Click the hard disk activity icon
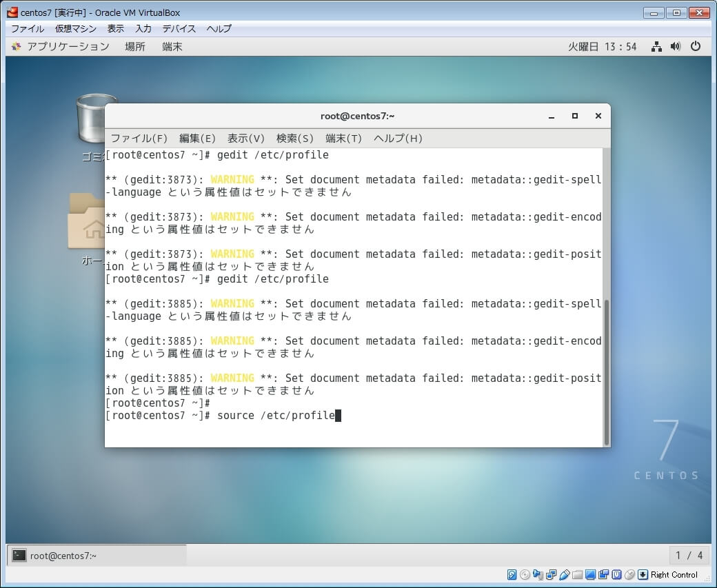Viewport: 717px width, 588px height. [x=512, y=575]
